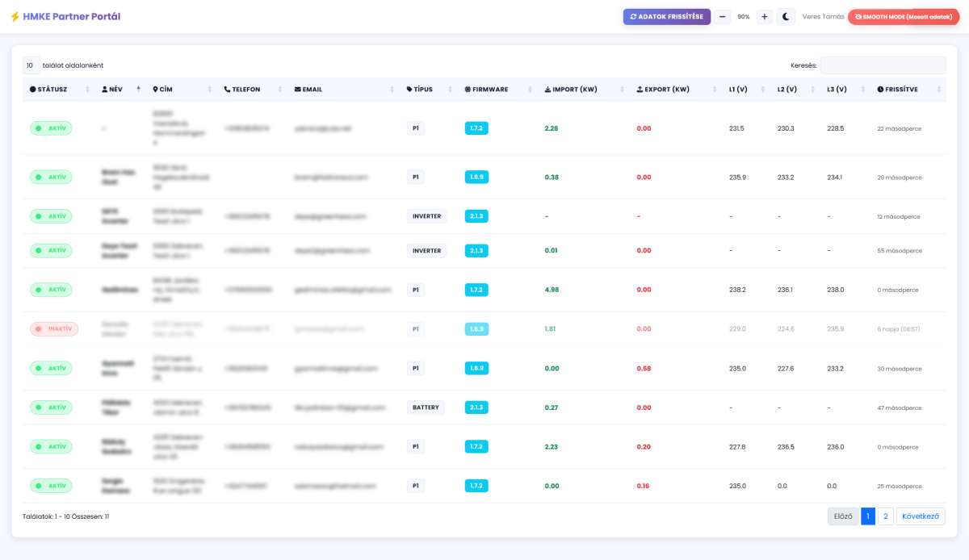Go to page 2 of results

coord(885,516)
